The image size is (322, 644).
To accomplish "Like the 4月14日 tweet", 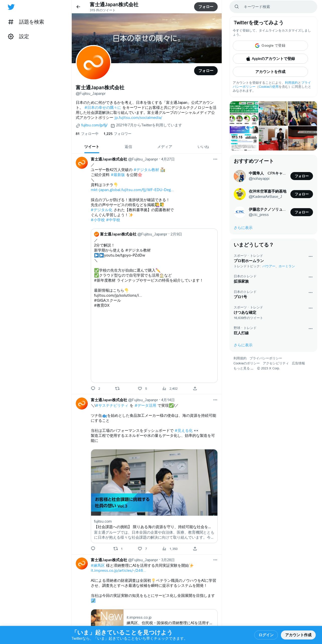I will click(140, 548).
